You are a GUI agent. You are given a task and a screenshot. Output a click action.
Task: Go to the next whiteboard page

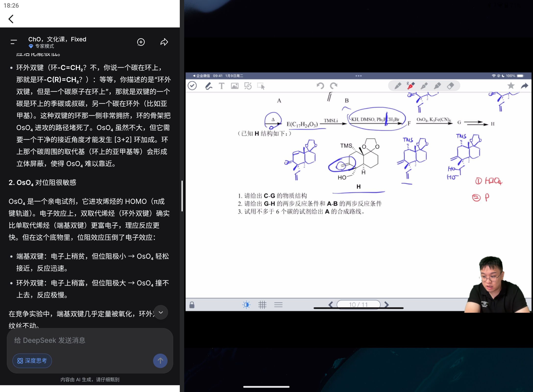click(387, 304)
